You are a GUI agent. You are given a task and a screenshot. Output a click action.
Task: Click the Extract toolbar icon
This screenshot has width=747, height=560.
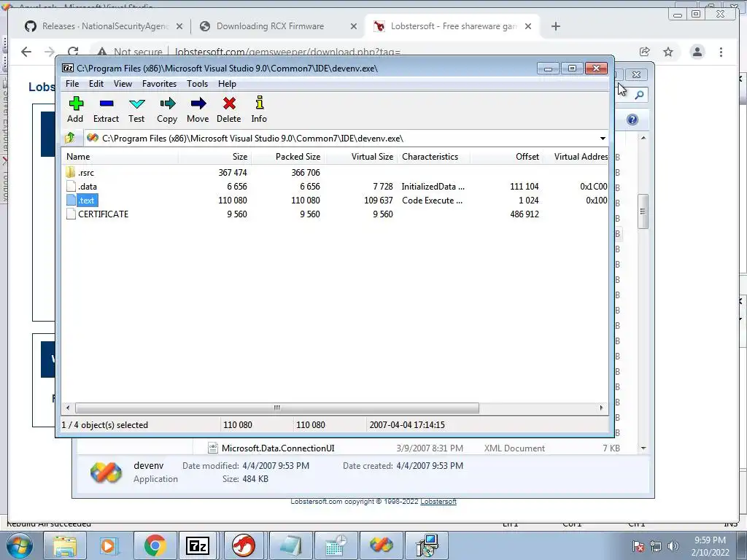click(107, 104)
